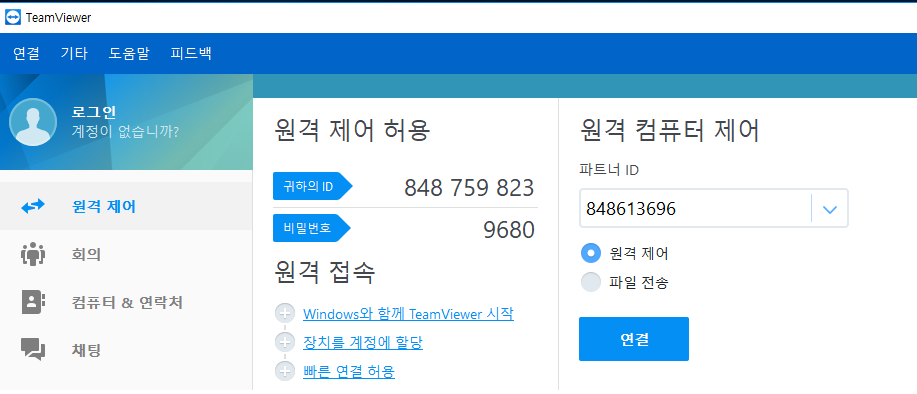Select the 파일 전송 radio button
917x394 pixels.
(x=591, y=282)
